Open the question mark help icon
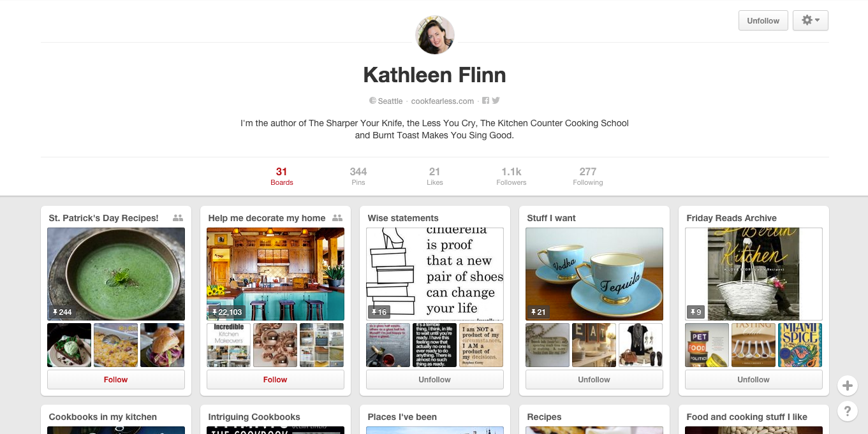The height and width of the screenshot is (434, 868). click(847, 411)
